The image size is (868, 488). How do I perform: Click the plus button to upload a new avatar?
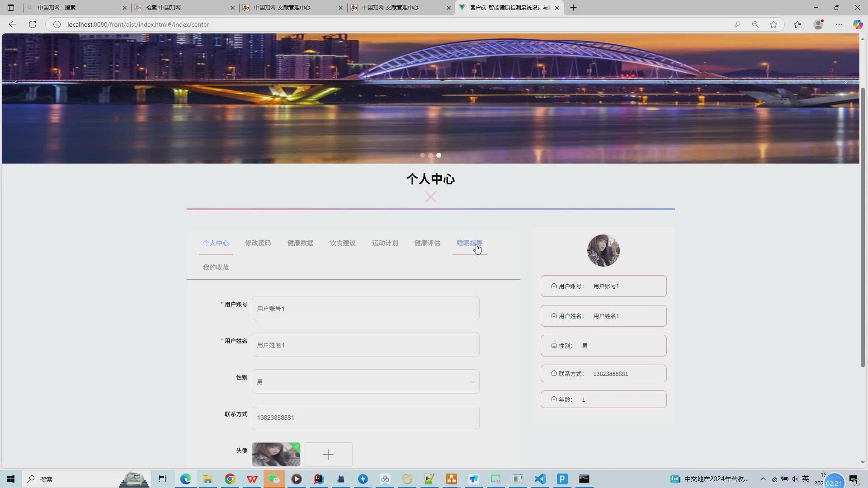pos(328,454)
